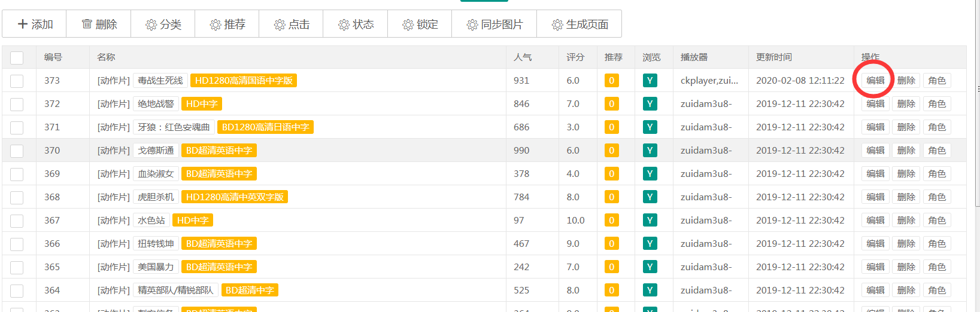Screen dimensions: 980x312
Task: Open the 推荐 gear toolbar button
Action: tap(227, 24)
